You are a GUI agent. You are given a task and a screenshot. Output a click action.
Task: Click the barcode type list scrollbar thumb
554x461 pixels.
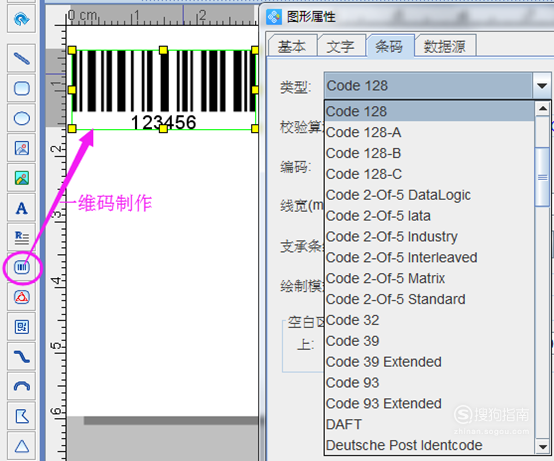tap(542, 177)
